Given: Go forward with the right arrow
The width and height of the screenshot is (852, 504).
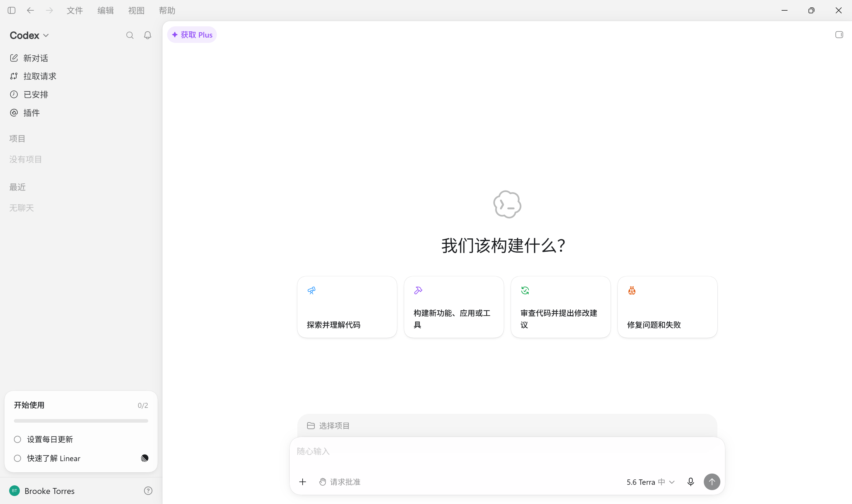Looking at the screenshot, I should coord(50,11).
